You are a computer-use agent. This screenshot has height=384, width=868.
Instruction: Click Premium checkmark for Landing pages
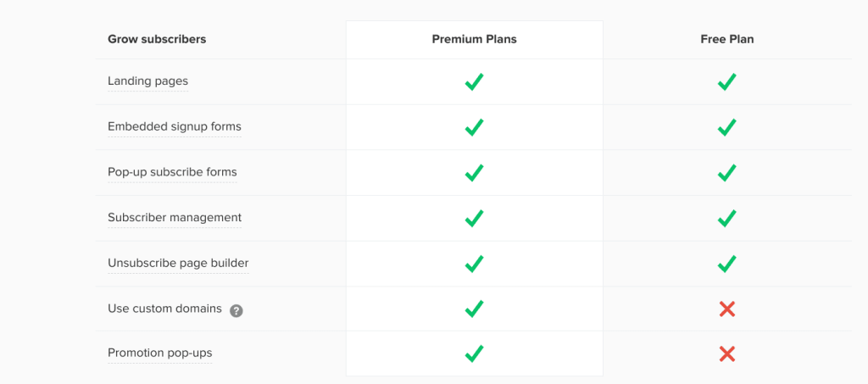pos(475,82)
